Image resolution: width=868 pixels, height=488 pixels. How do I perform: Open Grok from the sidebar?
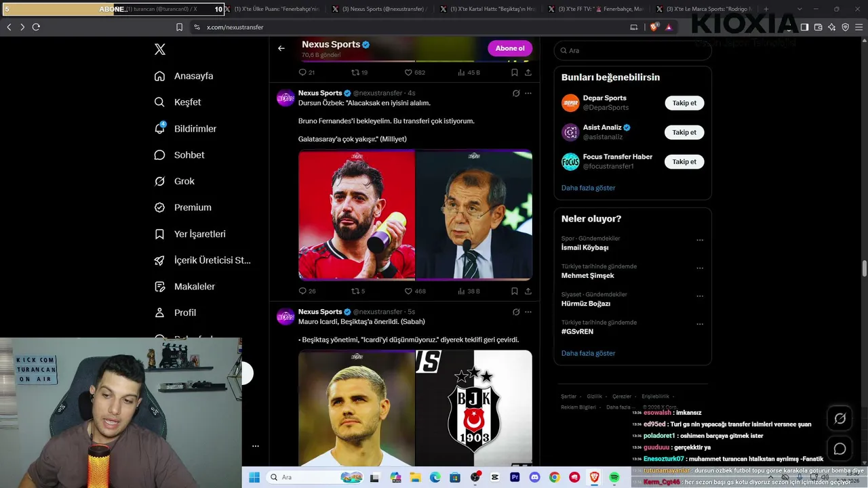[x=174, y=182]
